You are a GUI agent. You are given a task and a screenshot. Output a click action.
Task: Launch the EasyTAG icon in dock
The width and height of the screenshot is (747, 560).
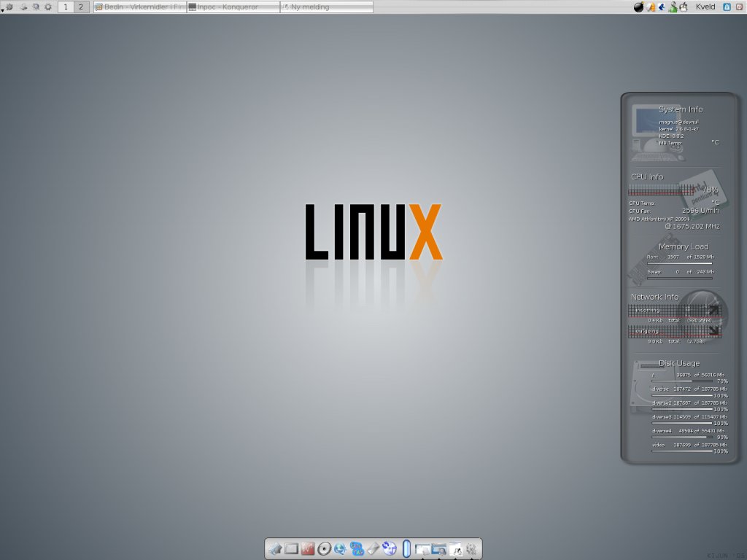coord(356,549)
